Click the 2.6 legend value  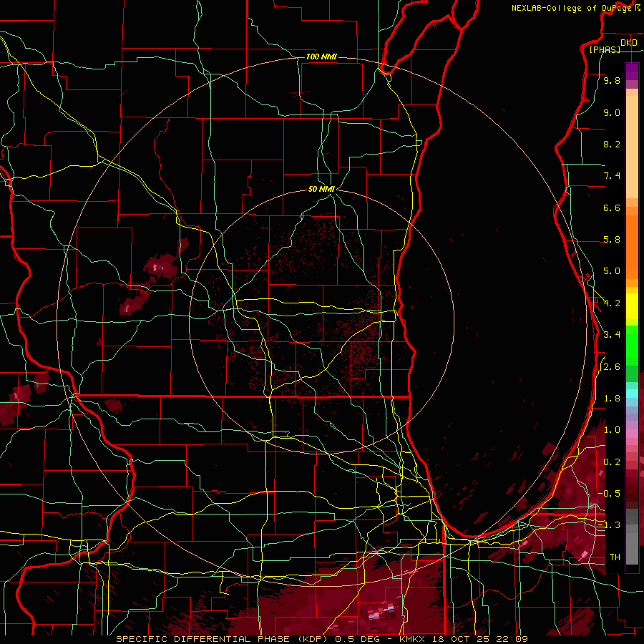pos(612,367)
